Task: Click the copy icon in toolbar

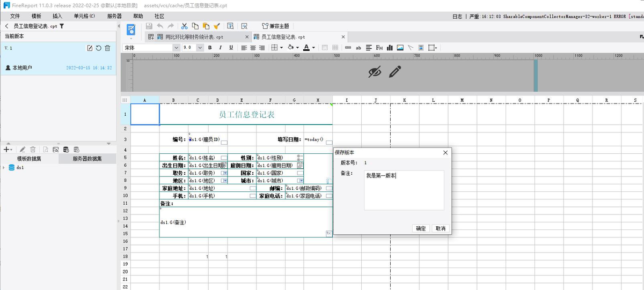Action: (195, 26)
